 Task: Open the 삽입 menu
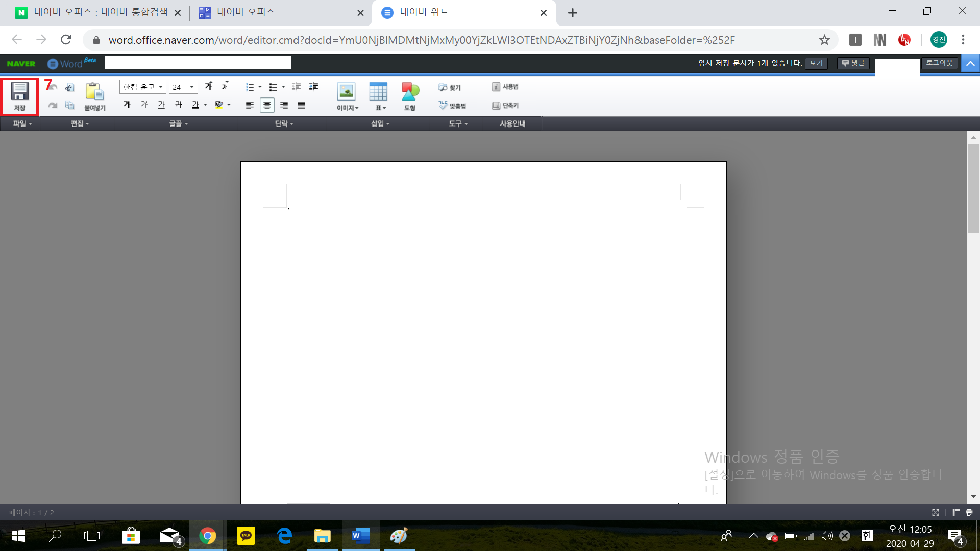pos(380,123)
